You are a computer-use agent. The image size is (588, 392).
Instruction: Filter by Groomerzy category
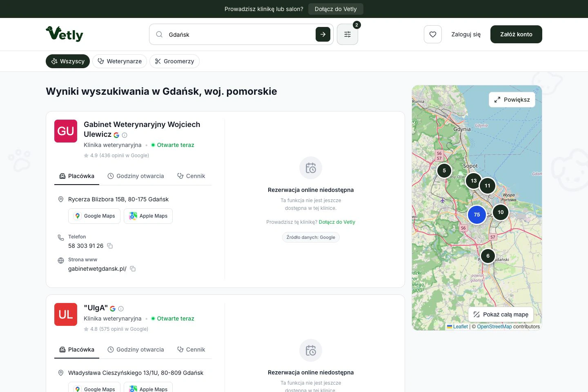click(174, 61)
